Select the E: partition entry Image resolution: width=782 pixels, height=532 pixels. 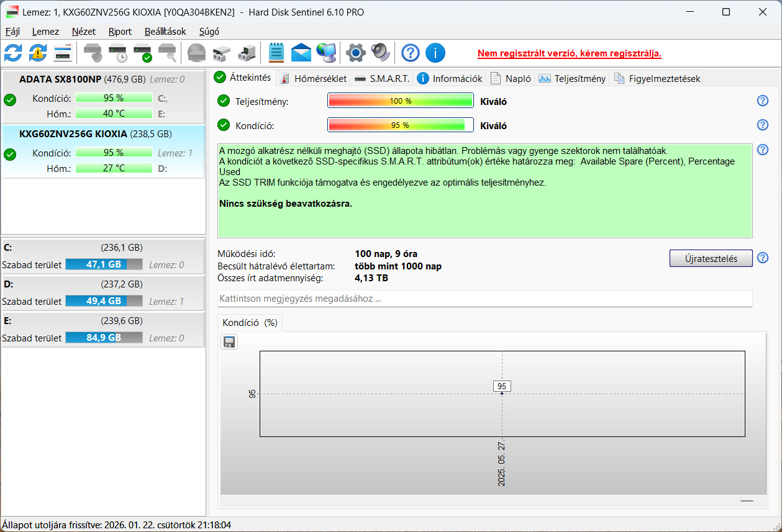point(103,329)
